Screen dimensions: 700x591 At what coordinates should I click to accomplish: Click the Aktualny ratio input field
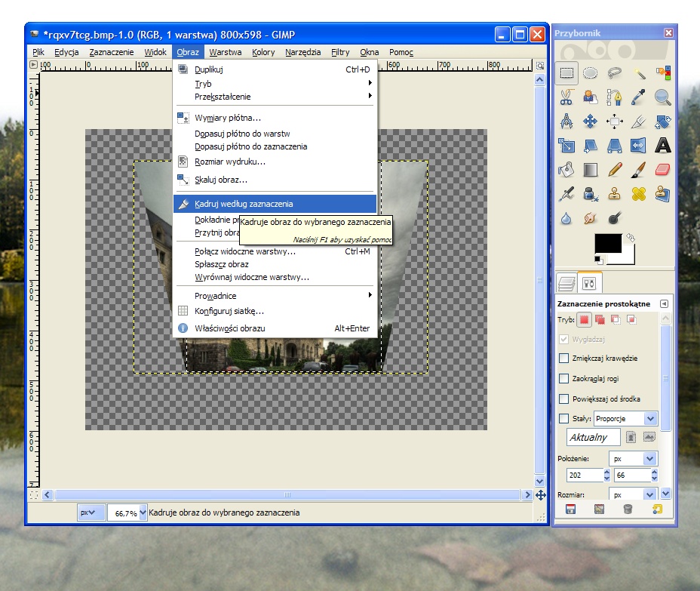click(x=593, y=437)
